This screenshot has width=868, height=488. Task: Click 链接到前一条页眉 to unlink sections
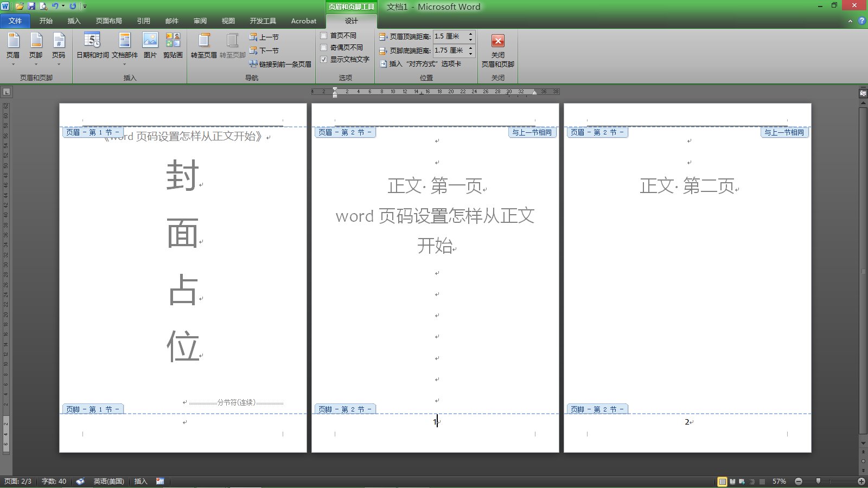point(280,64)
